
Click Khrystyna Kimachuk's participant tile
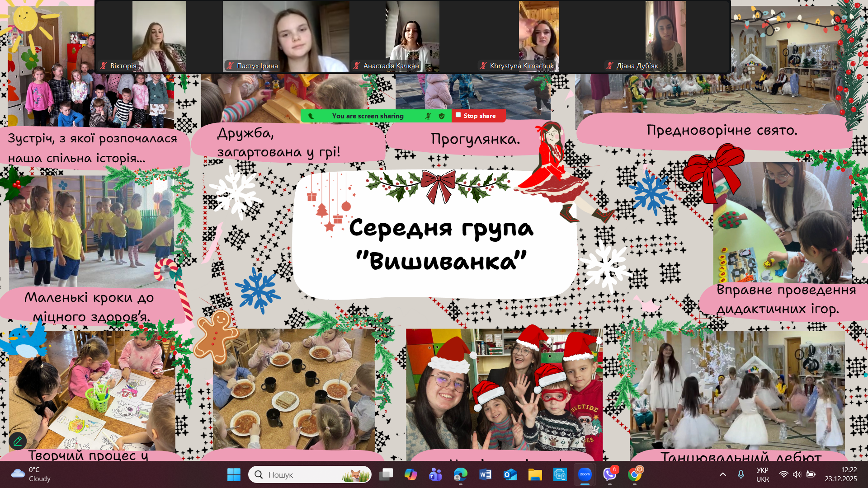(538, 36)
